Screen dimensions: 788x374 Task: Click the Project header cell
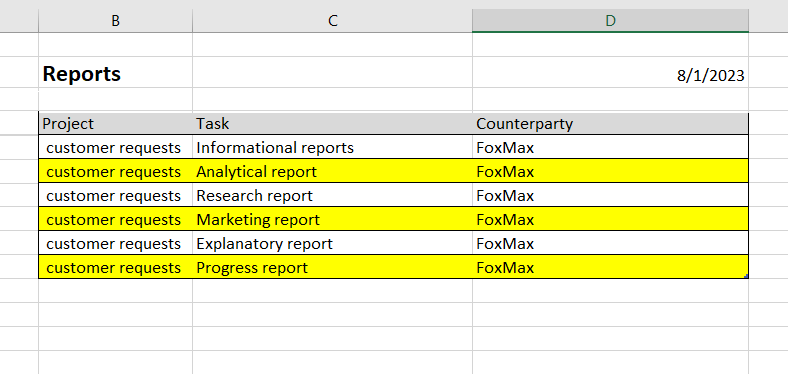click(x=116, y=124)
